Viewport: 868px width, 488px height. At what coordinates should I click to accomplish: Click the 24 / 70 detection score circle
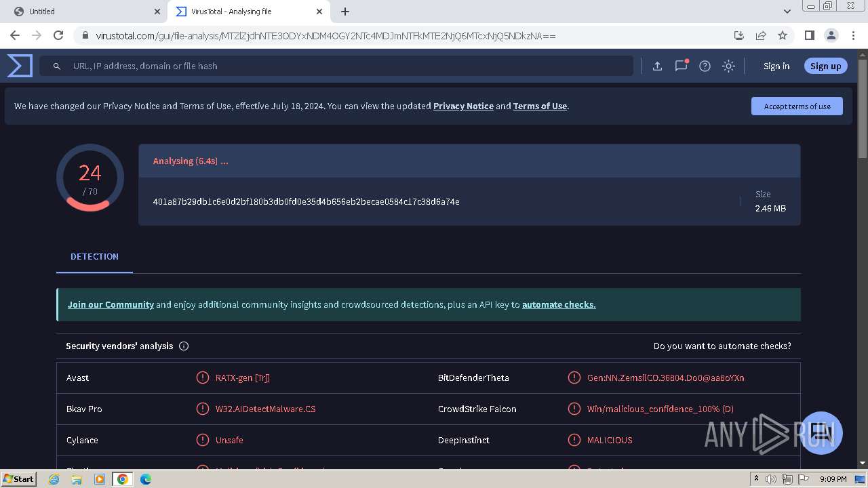pyautogui.click(x=90, y=178)
